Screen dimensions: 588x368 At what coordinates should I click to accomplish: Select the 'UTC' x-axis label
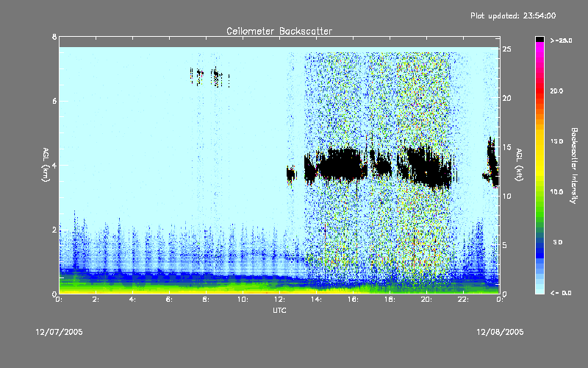click(279, 310)
